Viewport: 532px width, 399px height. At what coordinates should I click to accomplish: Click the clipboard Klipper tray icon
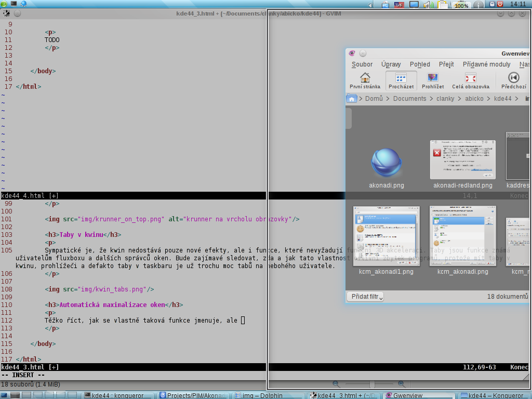point(443,4)
